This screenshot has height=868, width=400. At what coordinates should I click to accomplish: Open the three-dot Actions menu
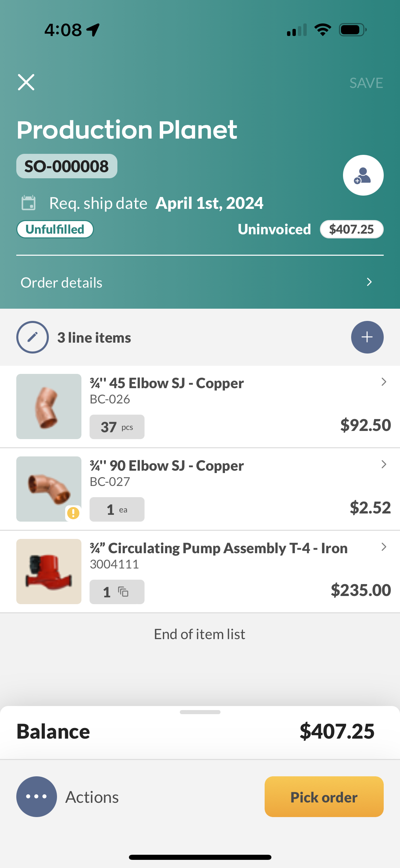click(37, 796)
